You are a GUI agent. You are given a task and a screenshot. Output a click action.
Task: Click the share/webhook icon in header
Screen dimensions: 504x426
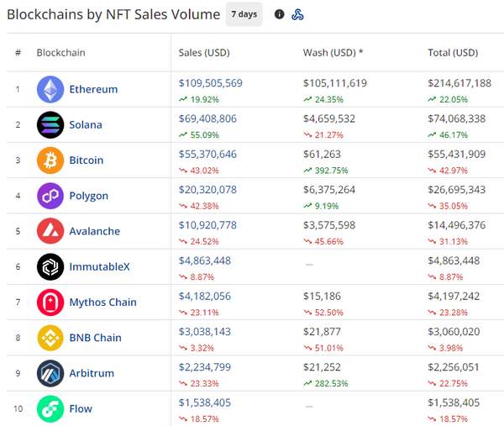pos(297,14)
